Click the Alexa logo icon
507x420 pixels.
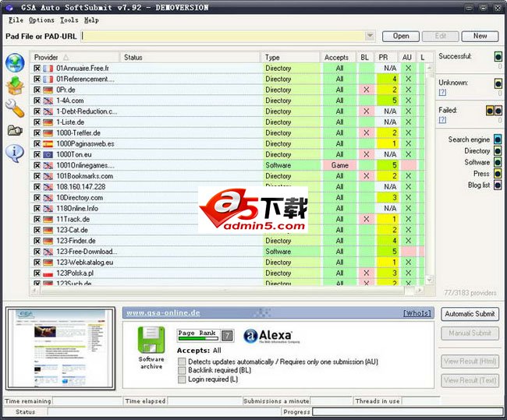coord(271,336)
